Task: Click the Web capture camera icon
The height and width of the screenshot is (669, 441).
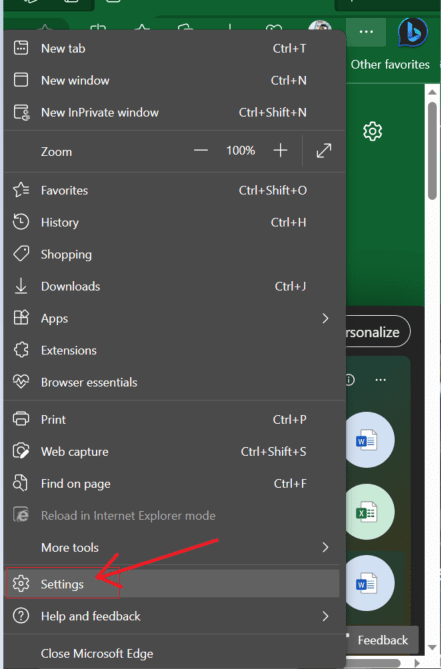Action: [x=21, y=451]
